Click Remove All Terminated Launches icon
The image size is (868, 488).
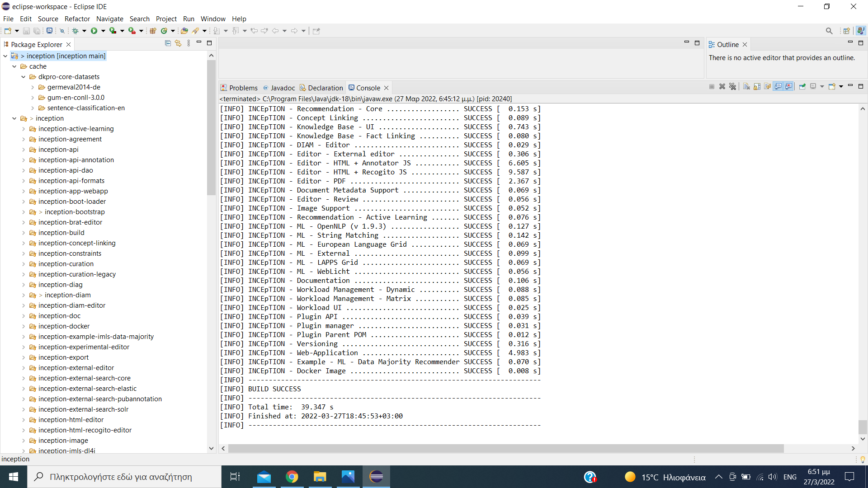pyautogui.click(x=733, y=86)
